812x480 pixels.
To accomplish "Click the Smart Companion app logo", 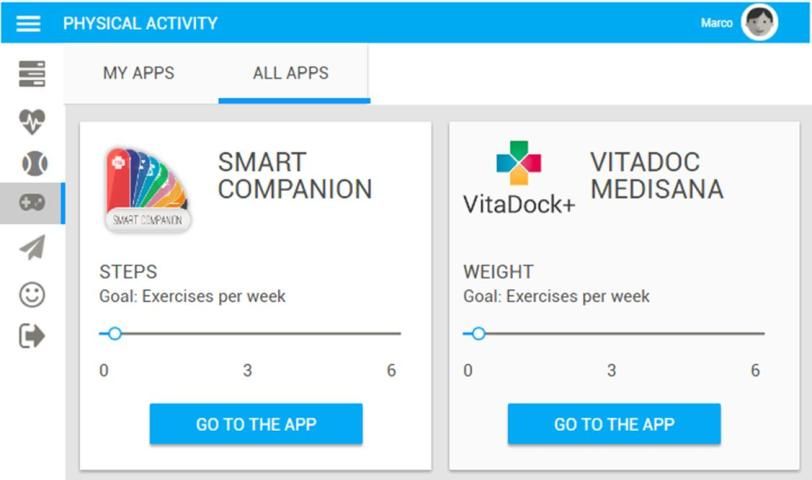I will point(147,189).
